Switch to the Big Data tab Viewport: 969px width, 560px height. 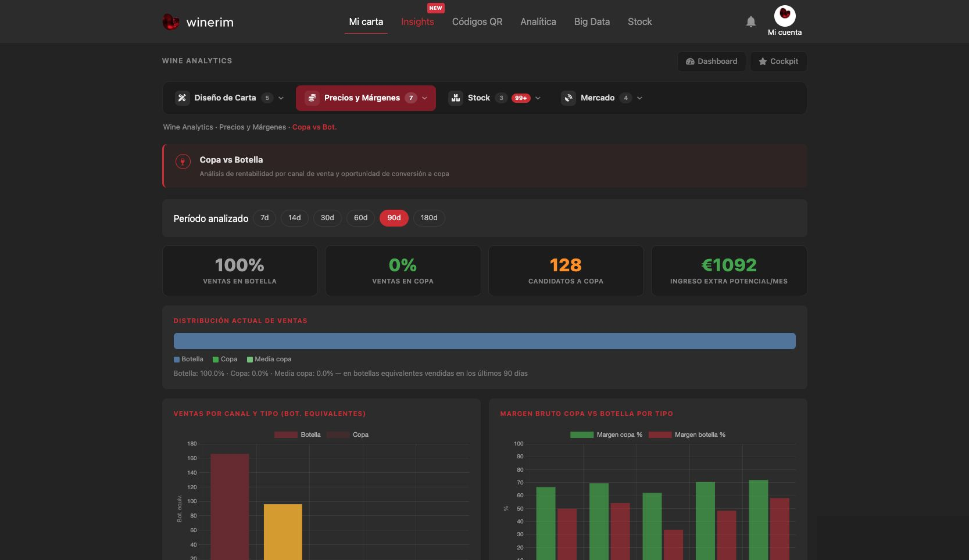pos(592,21)
